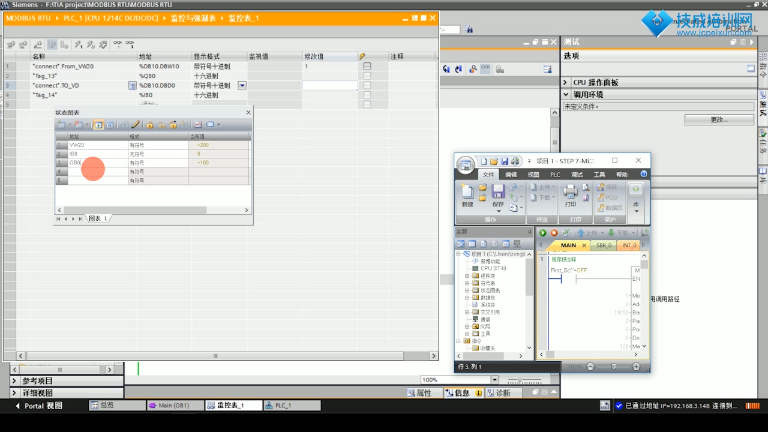Expand the library dropdown in STEP 7 ribbon
The width and height of the screenshot is (768, 432).
click(x=636, y=211)
